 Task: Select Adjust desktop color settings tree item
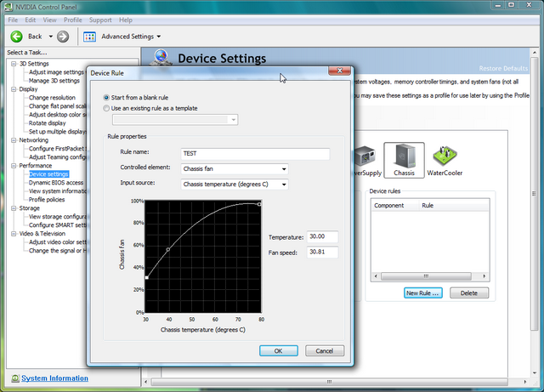(x=58, y=115)
